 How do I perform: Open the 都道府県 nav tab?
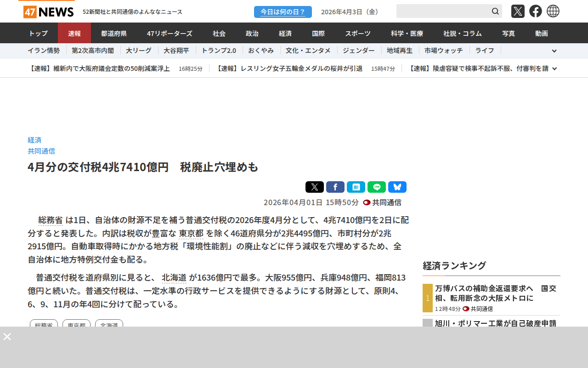[x=114, y=33]
